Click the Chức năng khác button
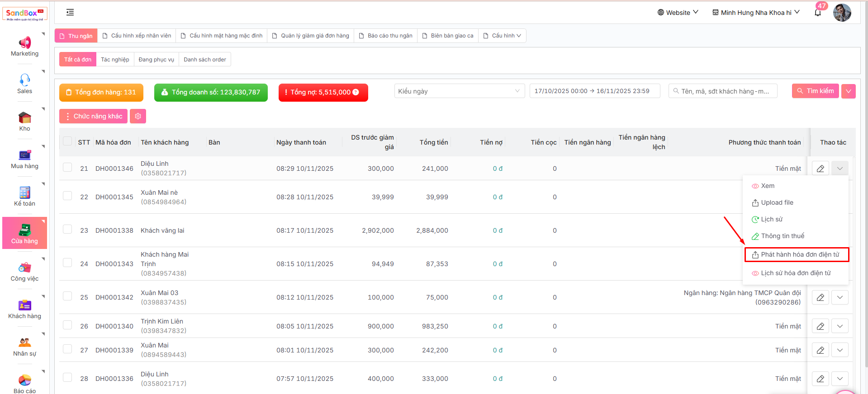868x394 pixels. tap(94, 116)
